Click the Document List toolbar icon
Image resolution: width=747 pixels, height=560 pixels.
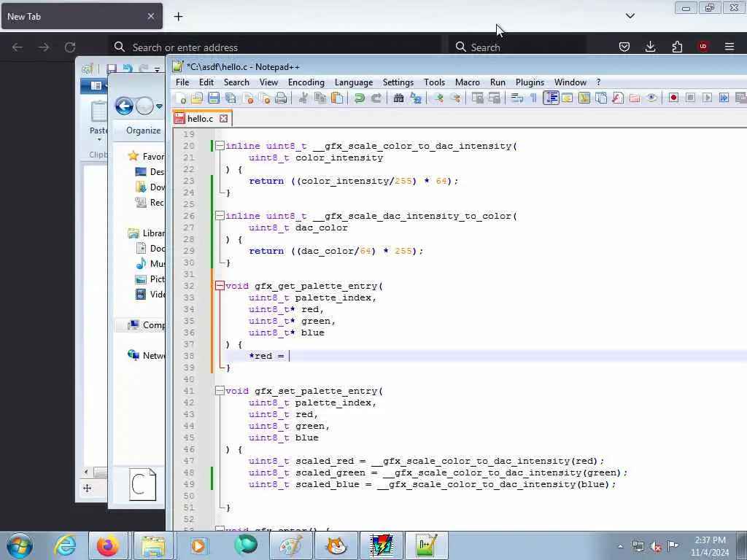(x=601, y=98)
